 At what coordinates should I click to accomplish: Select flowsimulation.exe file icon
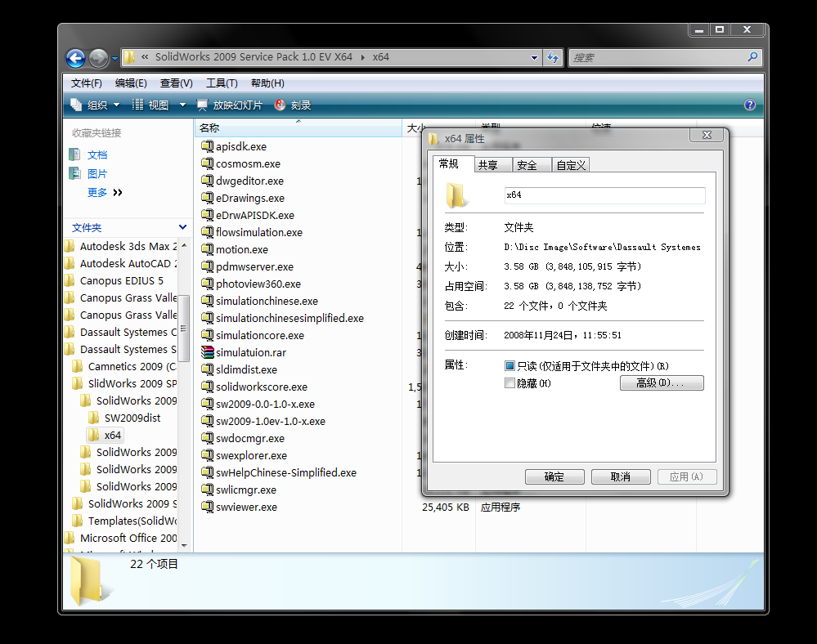[208, 232]
